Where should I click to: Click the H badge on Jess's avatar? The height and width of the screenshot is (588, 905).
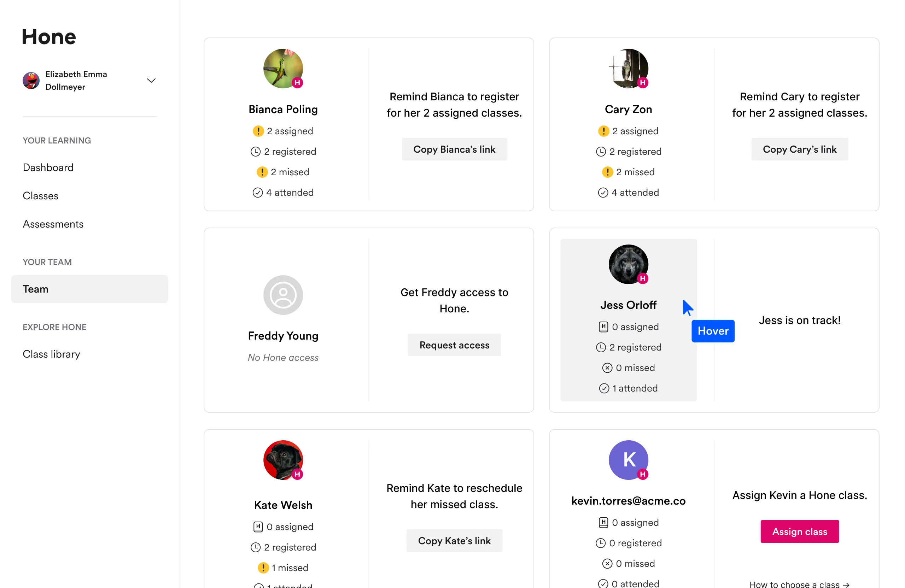643,278
